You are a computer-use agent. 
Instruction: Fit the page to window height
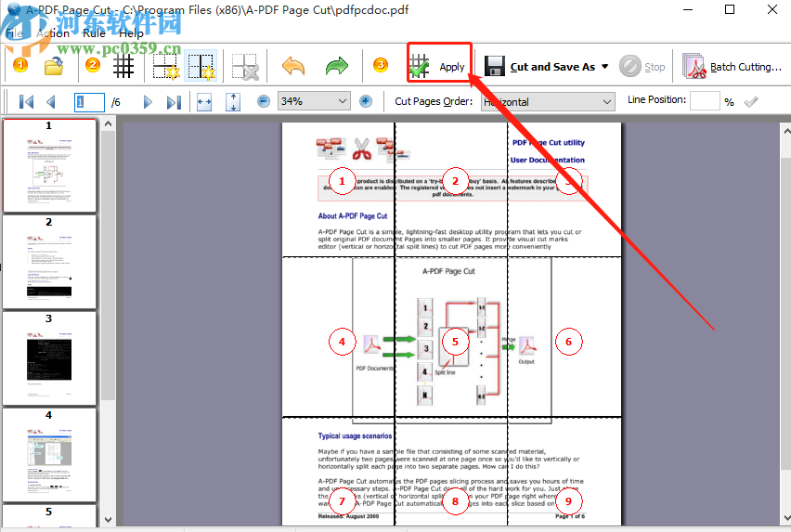233,102
